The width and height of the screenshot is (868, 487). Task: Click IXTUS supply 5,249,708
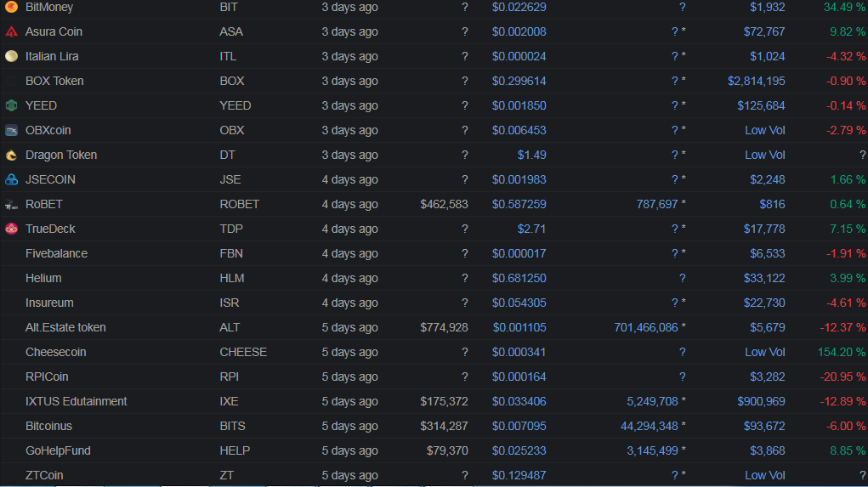click(x=652, y=401)
